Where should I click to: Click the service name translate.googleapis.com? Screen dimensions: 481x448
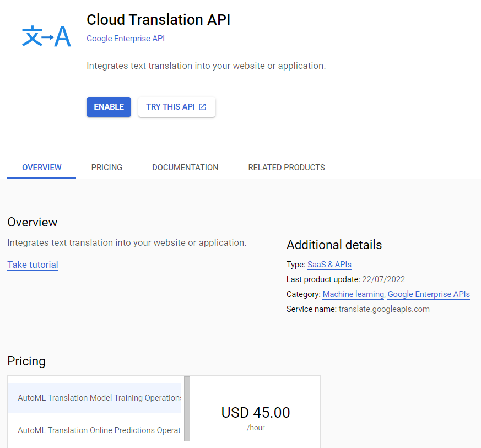pos(384,309)
